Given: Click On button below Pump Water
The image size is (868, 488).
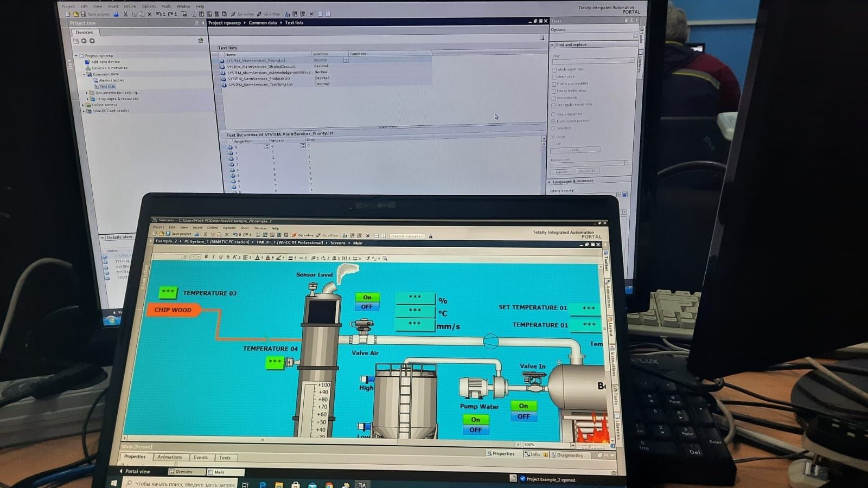Looking at the screenshot, I should coord(476,420).
